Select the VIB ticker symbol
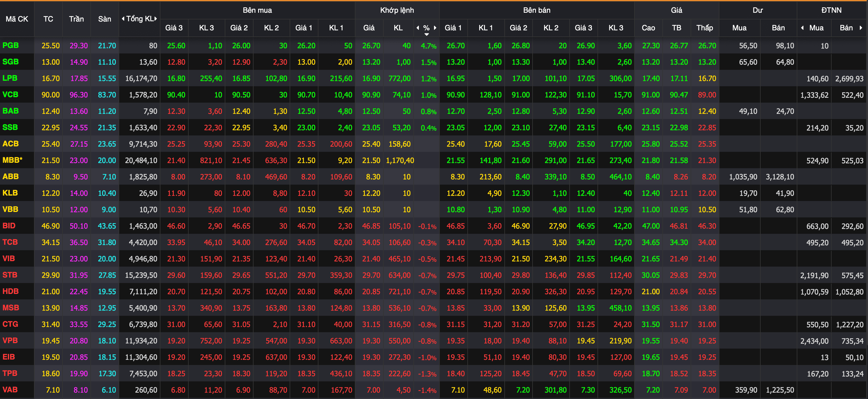The height and width of the screenshot is (399, 868). tap(8, 259)
